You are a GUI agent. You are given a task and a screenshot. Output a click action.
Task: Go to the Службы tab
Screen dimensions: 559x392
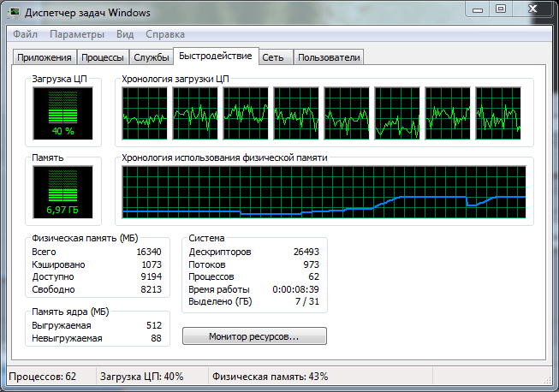[150, 57]
